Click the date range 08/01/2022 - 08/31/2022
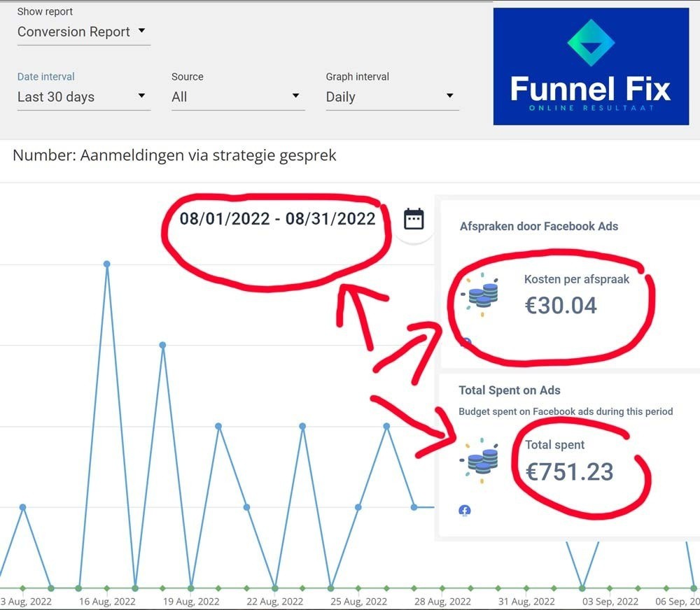700x610 pixels. point(277,219)
